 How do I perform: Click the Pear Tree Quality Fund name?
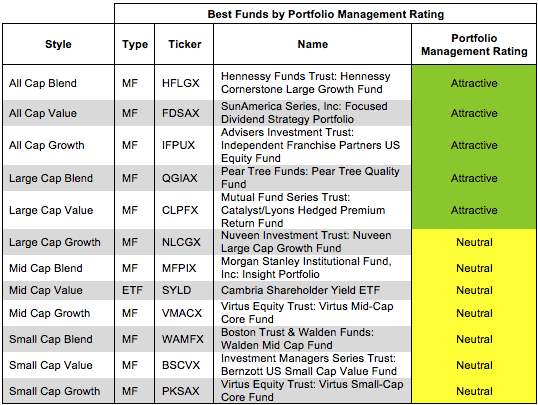coord(310,178)
